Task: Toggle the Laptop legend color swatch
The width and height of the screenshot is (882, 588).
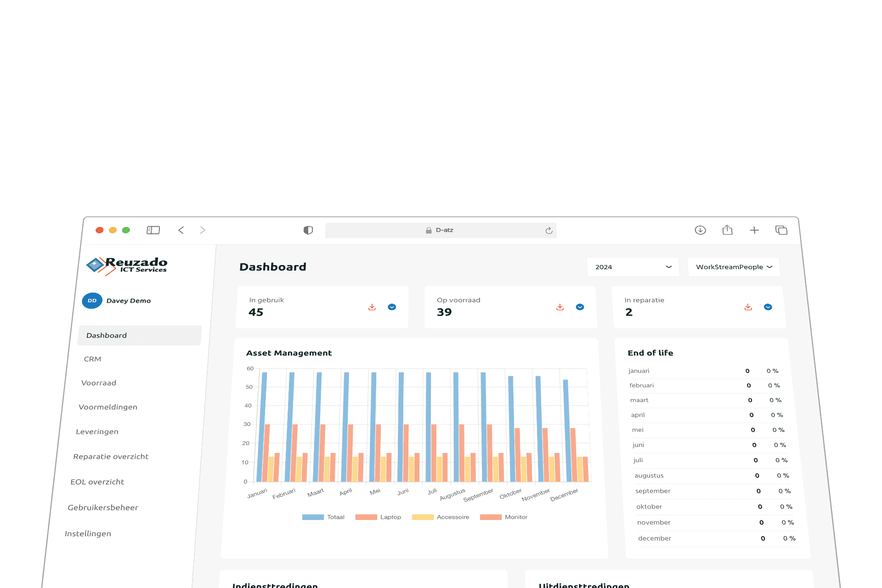Action: pyautogui.click(x=366, y=517)
